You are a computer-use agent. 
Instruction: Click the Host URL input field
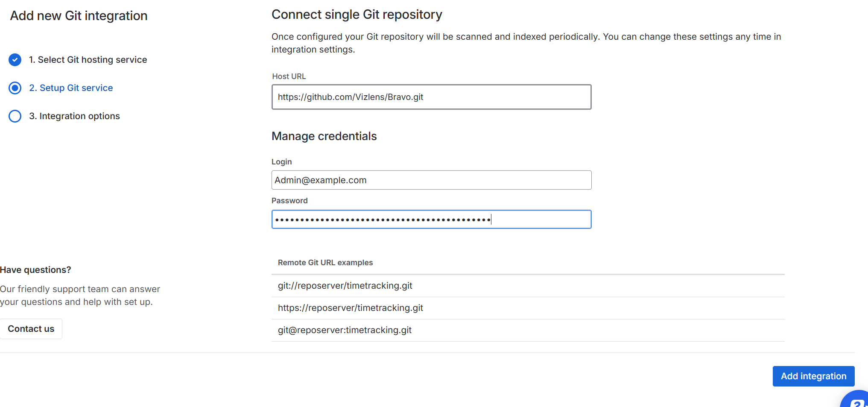(x=431, y=97)
